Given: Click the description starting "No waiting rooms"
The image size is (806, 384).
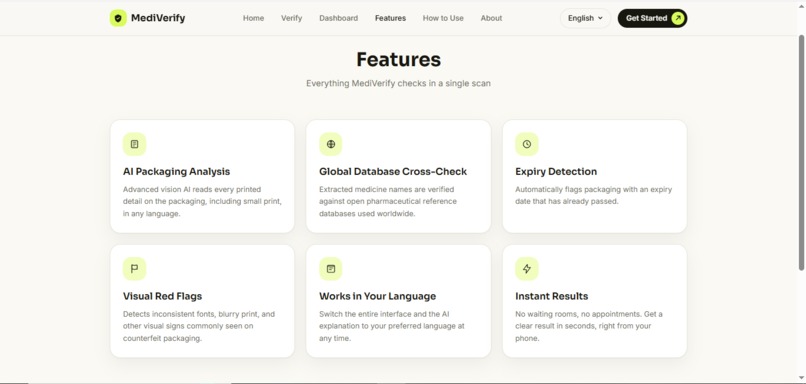Looking at the screenshot, I should (589, 326).
